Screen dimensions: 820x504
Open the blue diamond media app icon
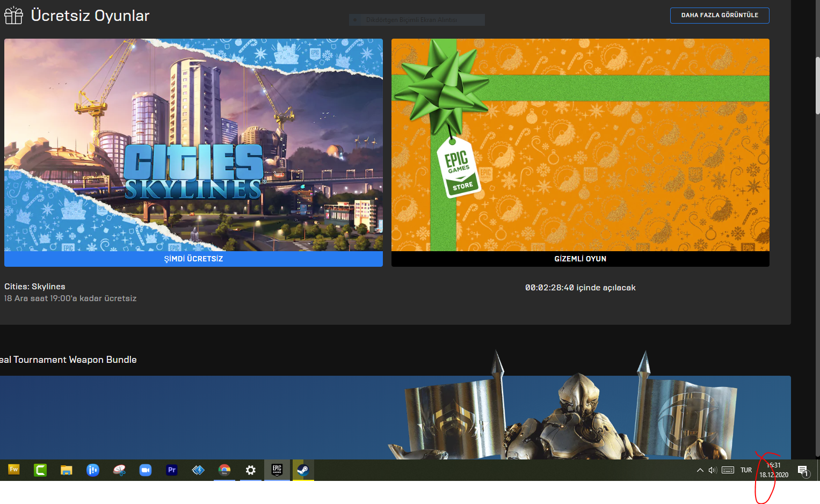(x=198, y=470)
